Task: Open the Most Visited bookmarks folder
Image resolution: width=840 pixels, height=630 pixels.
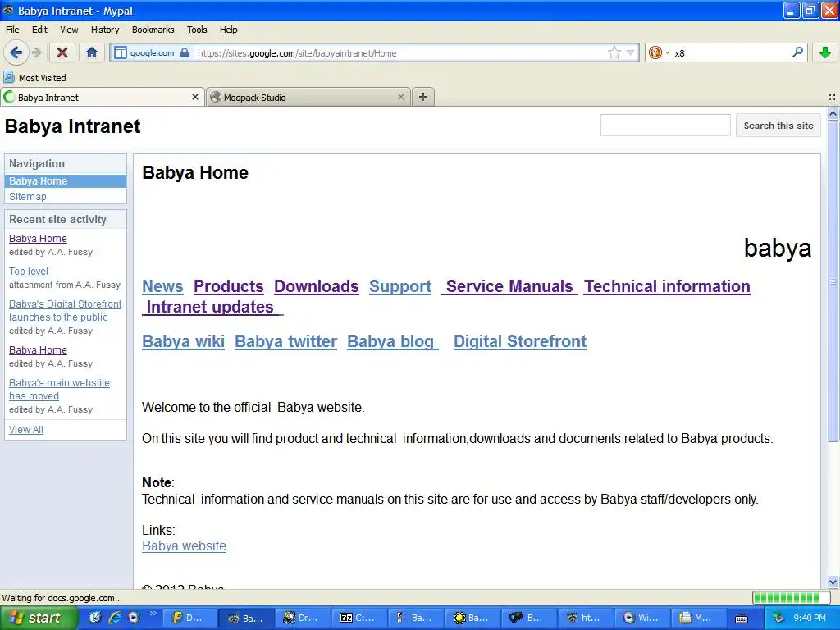Action: pos(34,78)
